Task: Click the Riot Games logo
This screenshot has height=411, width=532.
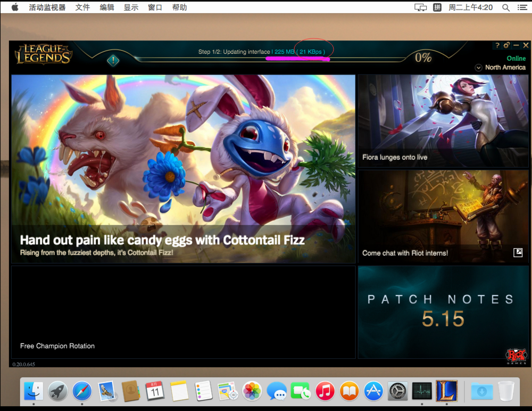Action: (516, 356)
